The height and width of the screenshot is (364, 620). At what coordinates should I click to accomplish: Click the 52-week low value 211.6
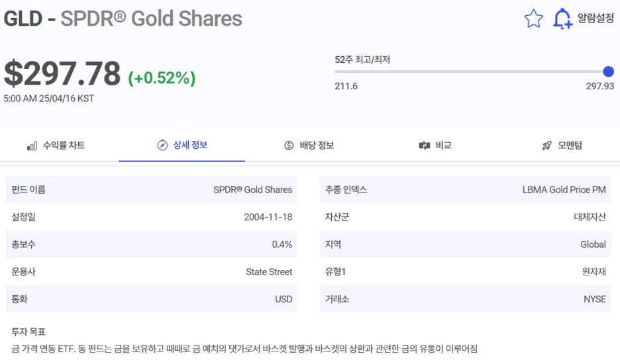click(x=346, y=86)
